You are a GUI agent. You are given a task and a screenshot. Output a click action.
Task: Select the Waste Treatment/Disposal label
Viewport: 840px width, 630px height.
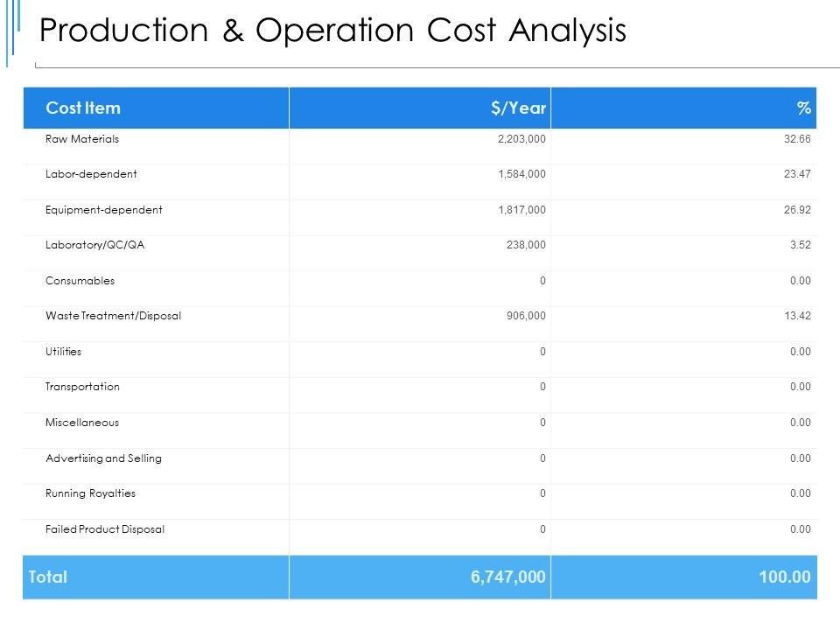113,316
